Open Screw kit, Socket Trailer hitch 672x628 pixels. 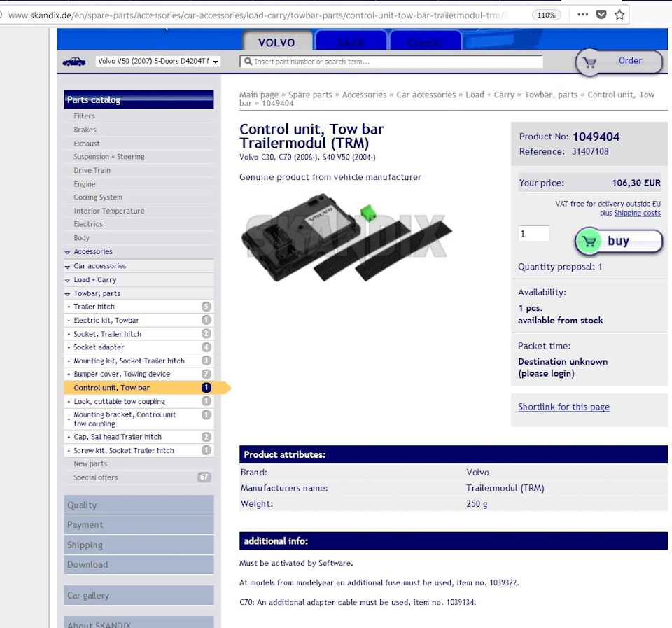tap(139, 451)
